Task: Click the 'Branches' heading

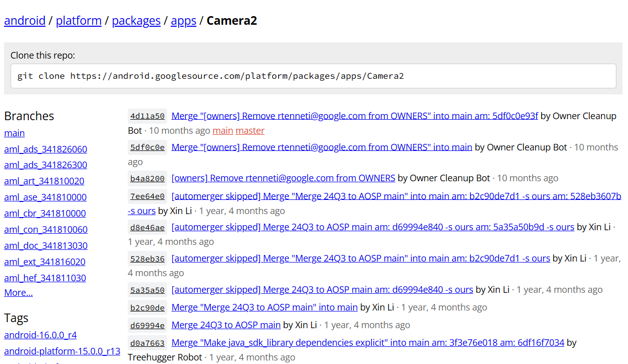Action: coord(29,116)
